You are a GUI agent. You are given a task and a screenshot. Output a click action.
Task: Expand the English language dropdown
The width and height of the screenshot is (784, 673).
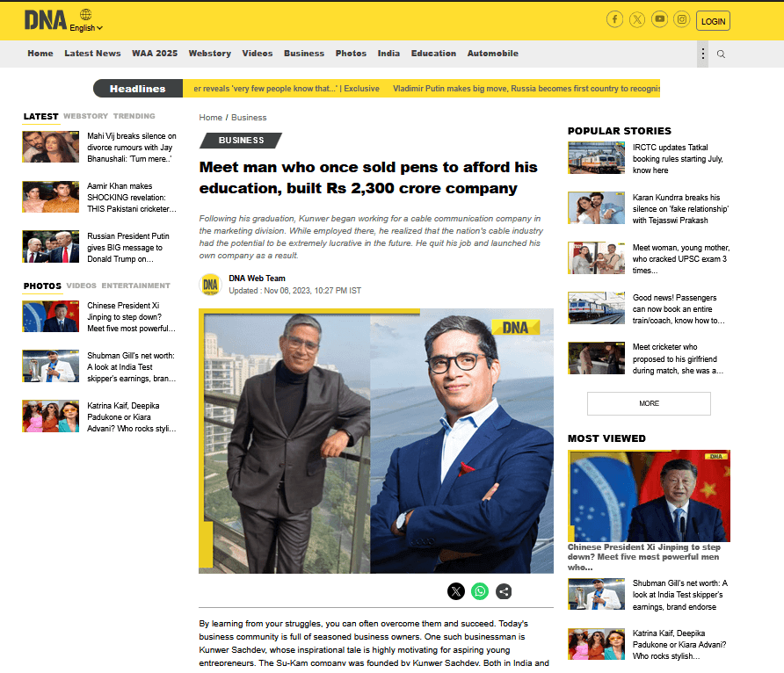click(x=86, y=28)
